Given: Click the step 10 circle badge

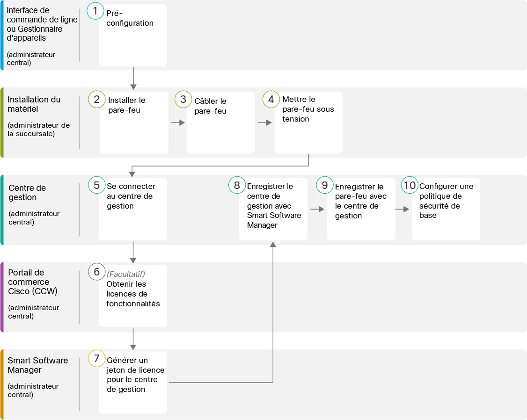Looking at the screenshot, I should tap(410, 185).
